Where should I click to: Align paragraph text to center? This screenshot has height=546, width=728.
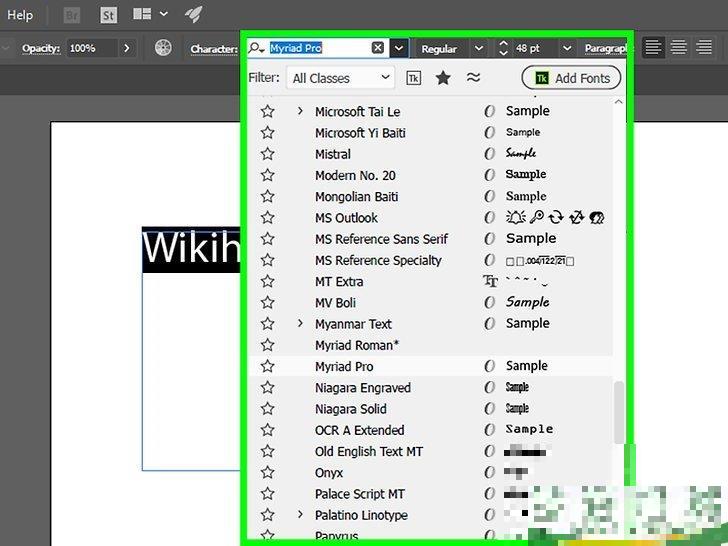pos(679,48)
